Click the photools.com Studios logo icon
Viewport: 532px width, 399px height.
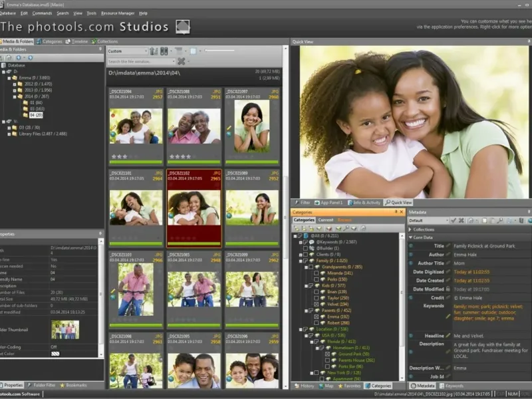click(183, 27)
